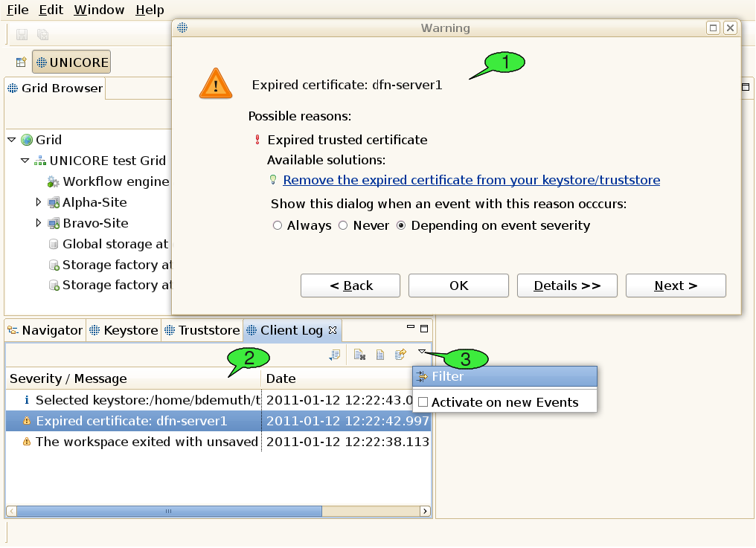
Task: Expand the Alpha-Site tree node
Action: coord(39,202)
